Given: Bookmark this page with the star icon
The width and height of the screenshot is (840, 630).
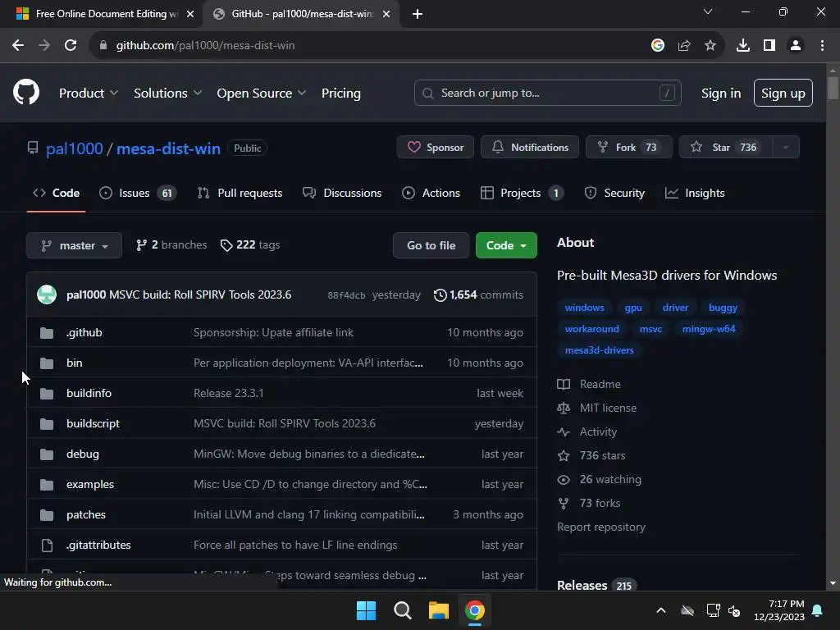Looking at the screenshot, I should pyautogui.click(x=710, y=46).
